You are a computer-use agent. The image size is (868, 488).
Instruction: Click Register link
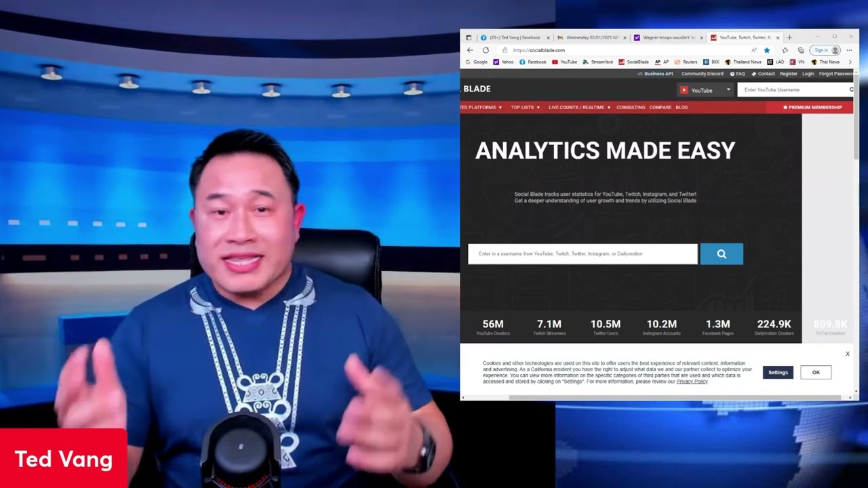(x=789, y=74)
